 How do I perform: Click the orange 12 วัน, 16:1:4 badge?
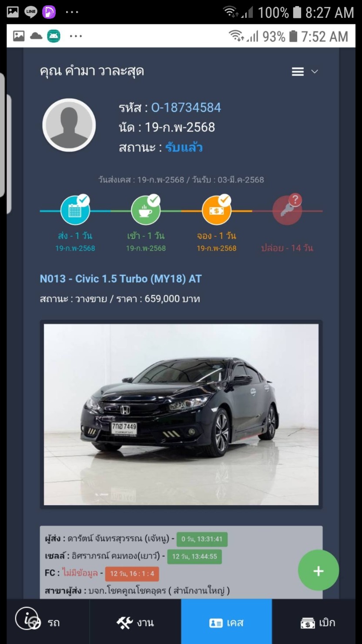(132, 574)
